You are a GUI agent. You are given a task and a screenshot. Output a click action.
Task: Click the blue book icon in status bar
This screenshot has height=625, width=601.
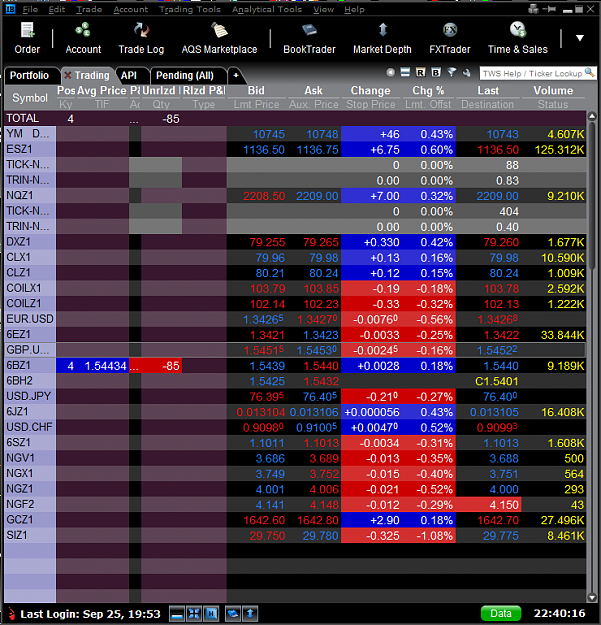pos(233,614)
